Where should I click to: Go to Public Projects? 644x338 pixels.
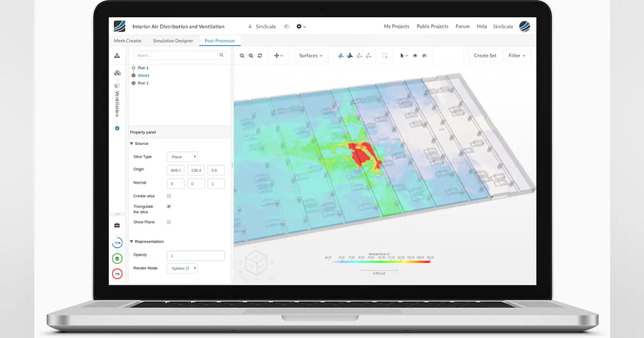click(433, 26)
